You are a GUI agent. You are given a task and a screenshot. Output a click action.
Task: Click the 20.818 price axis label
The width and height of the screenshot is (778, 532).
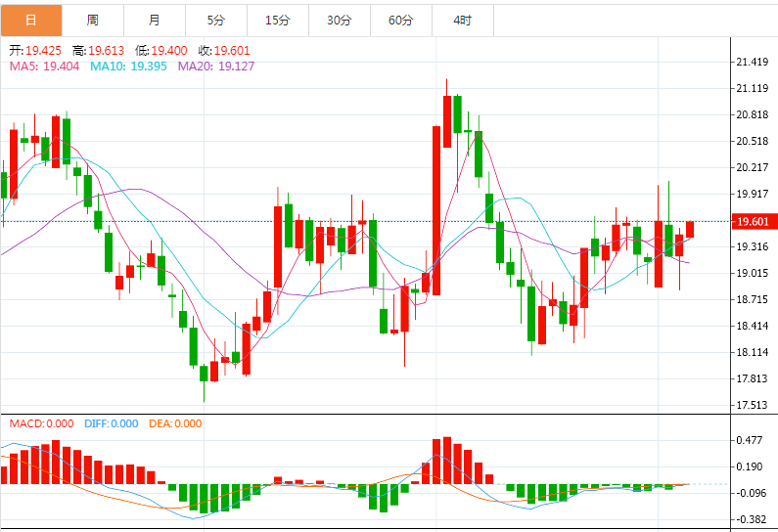pyautogui.click(x=753, y=114)
